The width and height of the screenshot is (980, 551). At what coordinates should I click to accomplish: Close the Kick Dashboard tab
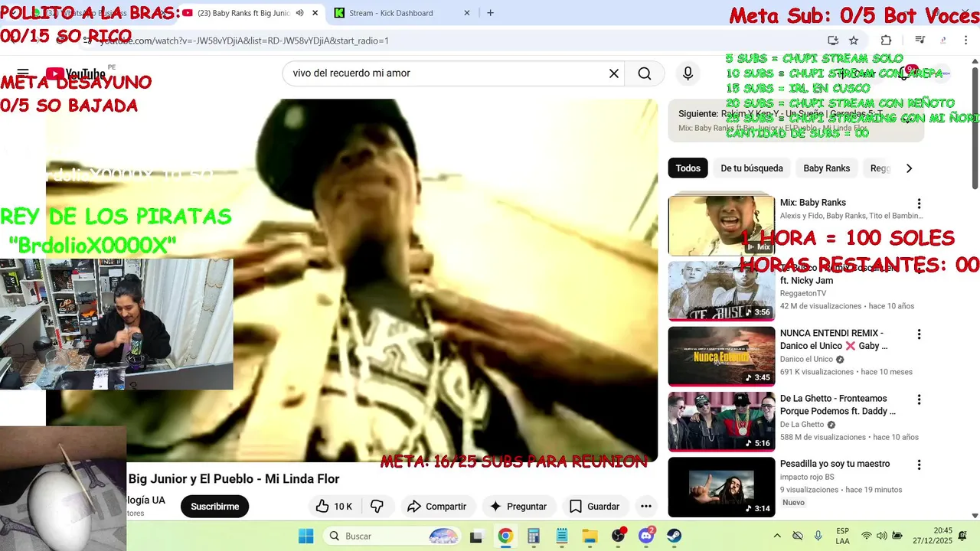467,13
